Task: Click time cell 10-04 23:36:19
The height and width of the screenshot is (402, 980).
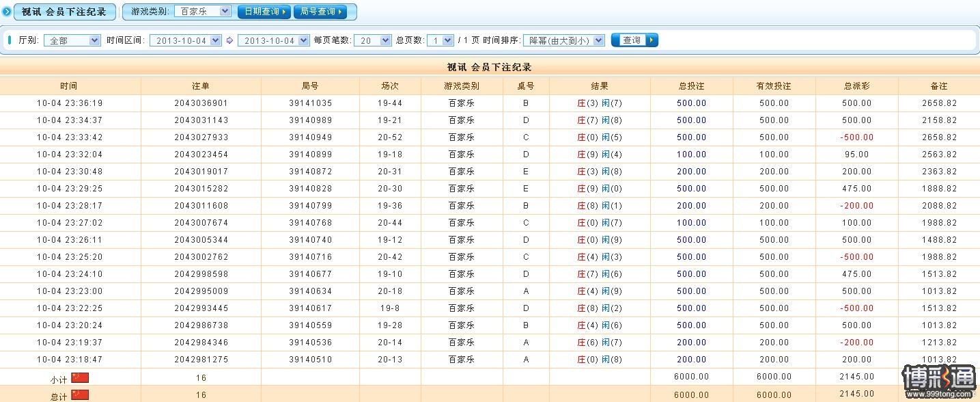Action: (x=70, y=103)
